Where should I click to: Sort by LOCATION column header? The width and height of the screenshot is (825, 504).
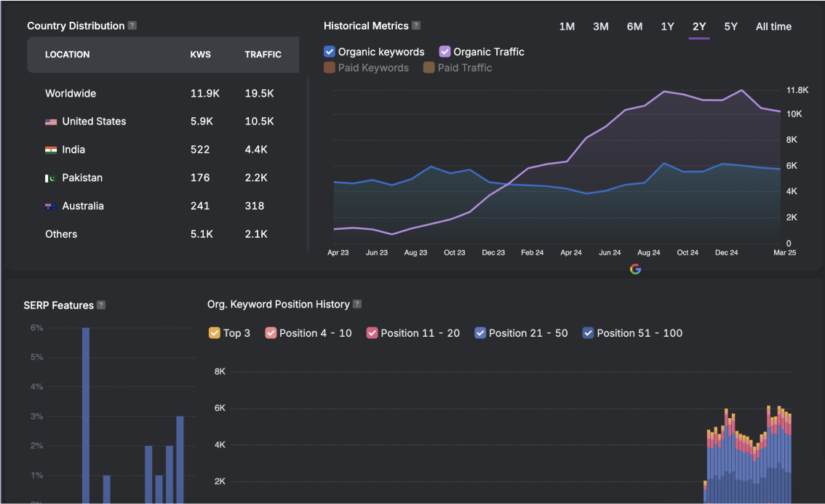[68, 55]
